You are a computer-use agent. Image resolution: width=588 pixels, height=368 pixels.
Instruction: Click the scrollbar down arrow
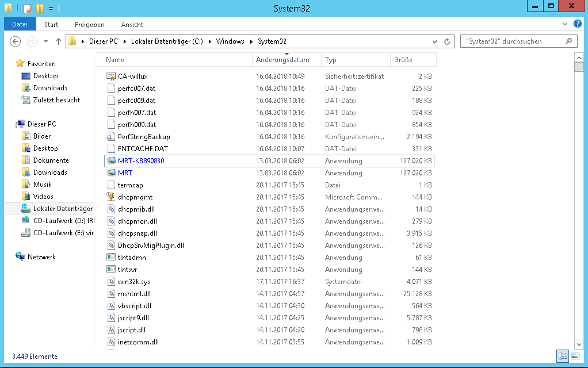(x=579, y=344)
